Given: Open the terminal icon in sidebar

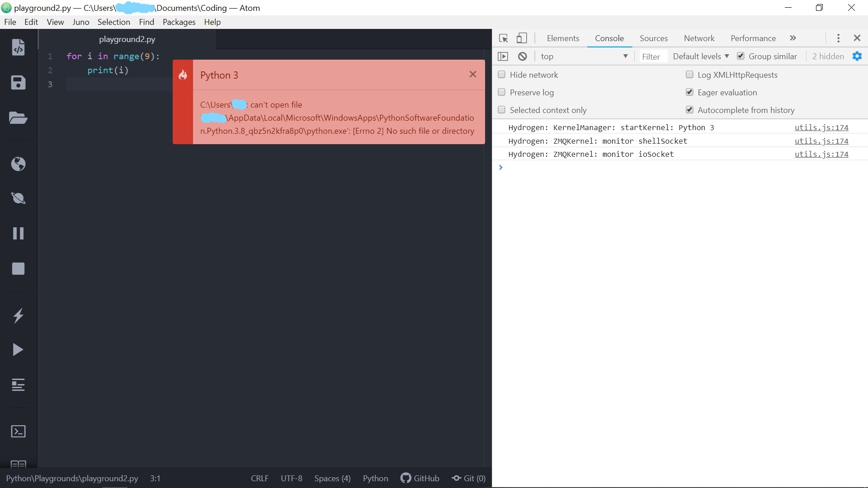Looking at the screenshot, I should coord(18,431).
